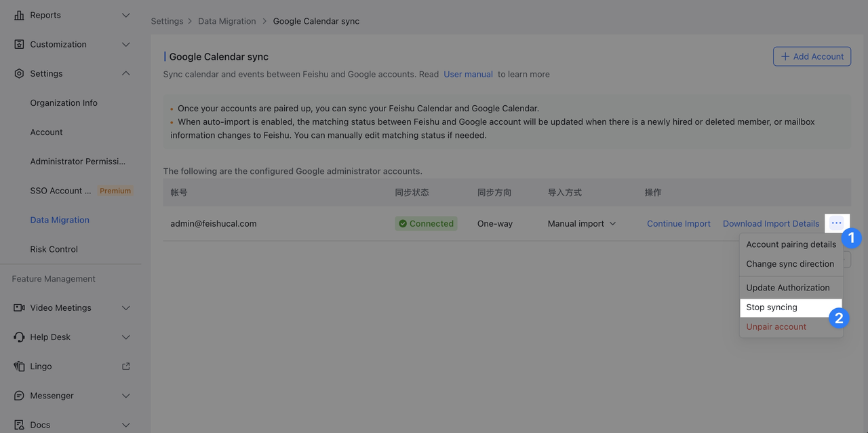Open the three-dot more actions button
The image size is (868, 433).
tap(836, 223)
